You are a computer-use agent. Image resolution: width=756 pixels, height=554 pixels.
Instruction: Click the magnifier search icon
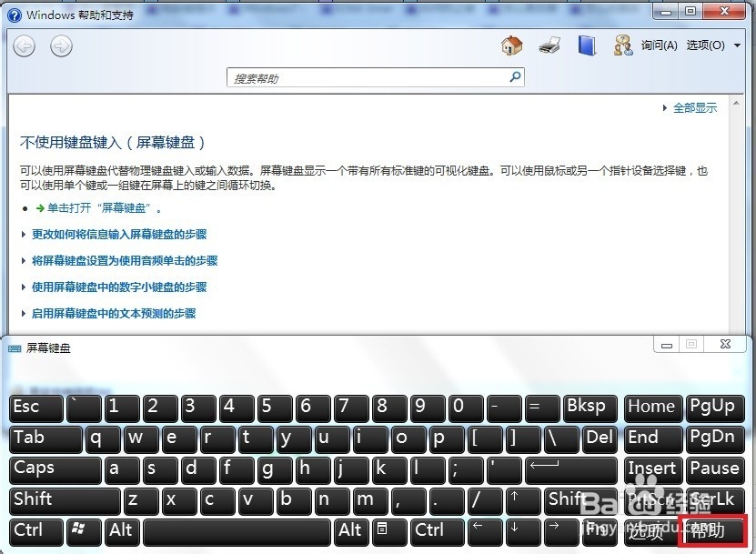(515, 76)
